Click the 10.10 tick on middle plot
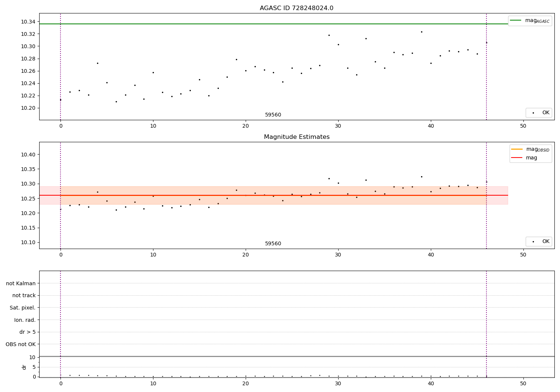This screenshot has width=560, height=392. [x=28, y=242]
